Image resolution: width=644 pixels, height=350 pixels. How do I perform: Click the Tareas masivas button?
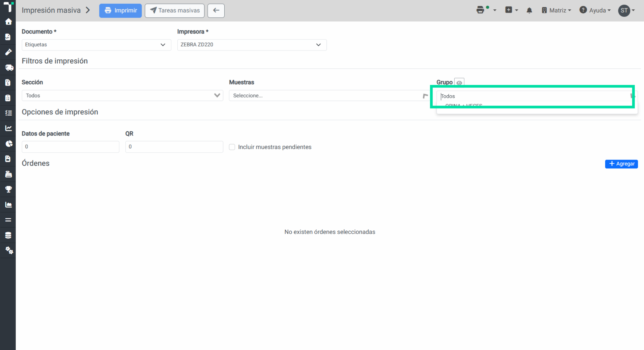(x=175, y=10)
